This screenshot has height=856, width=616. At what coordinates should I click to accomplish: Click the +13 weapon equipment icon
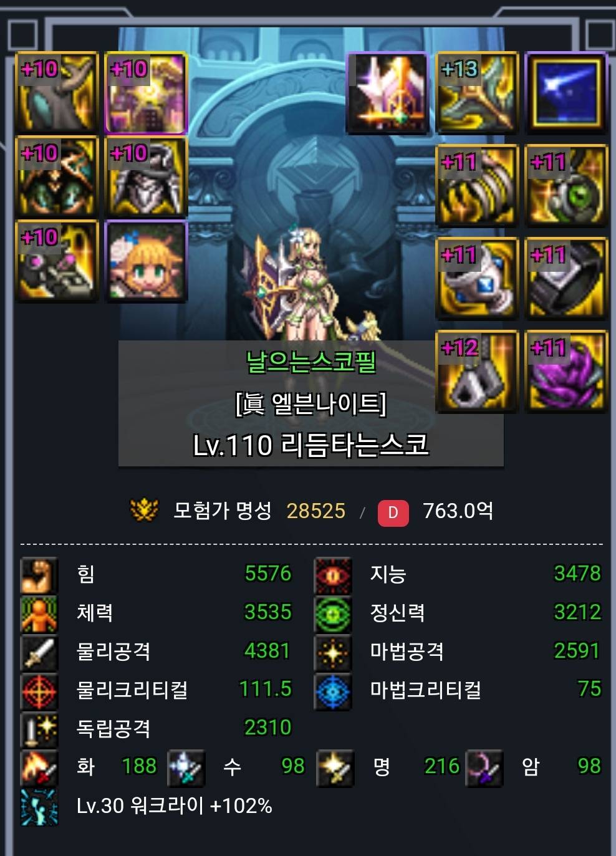[477, 92]
